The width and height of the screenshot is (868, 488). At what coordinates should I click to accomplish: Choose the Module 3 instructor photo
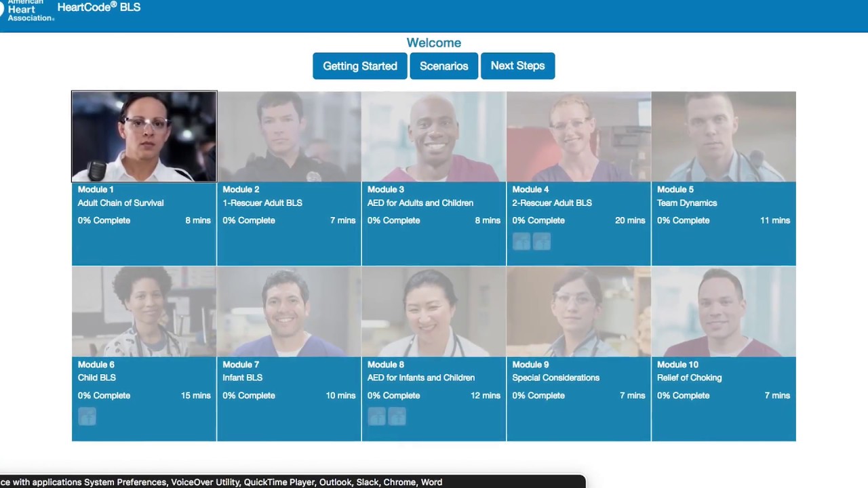[x=434, y=136]
